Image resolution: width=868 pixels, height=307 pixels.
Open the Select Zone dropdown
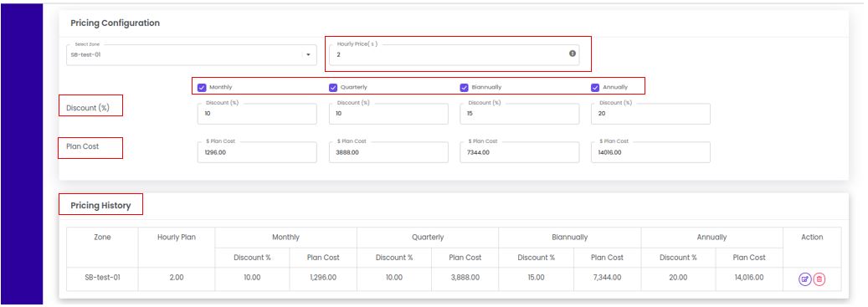coord(191,54)
